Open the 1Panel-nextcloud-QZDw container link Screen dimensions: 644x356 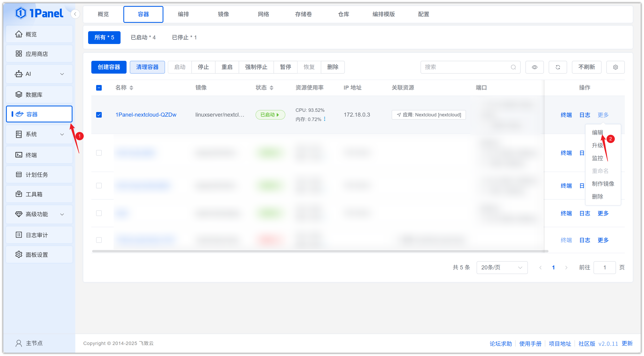point(146,115)
